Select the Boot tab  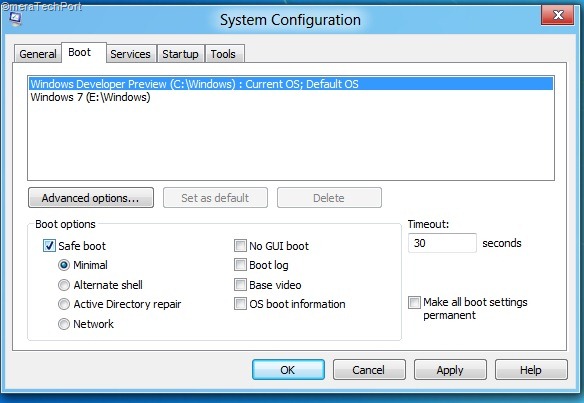point(84,53)
